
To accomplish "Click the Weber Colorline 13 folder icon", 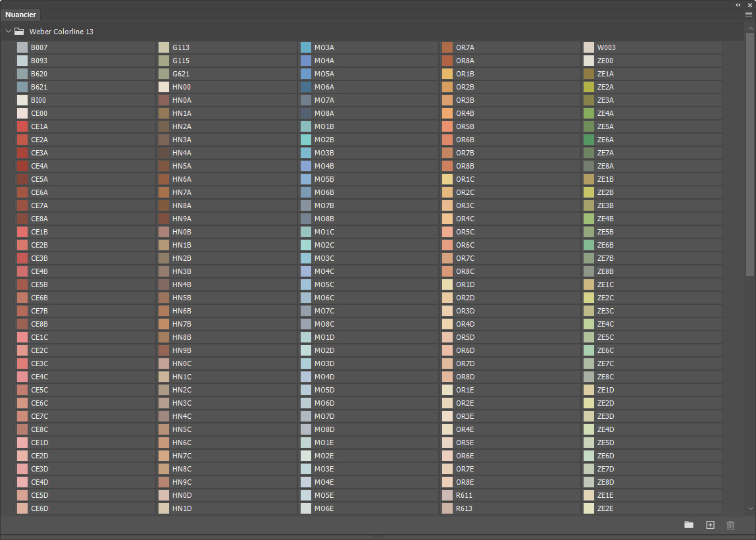I will (x=19, y=32).
